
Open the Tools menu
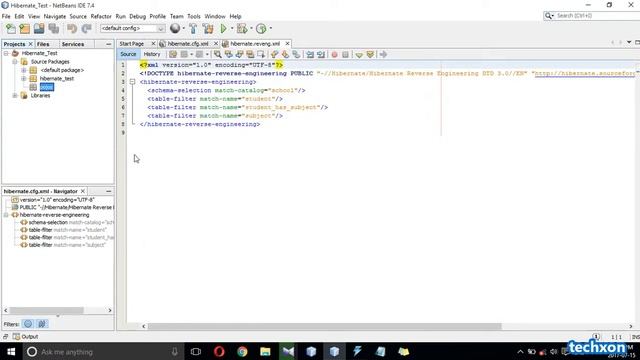(194, 16)
